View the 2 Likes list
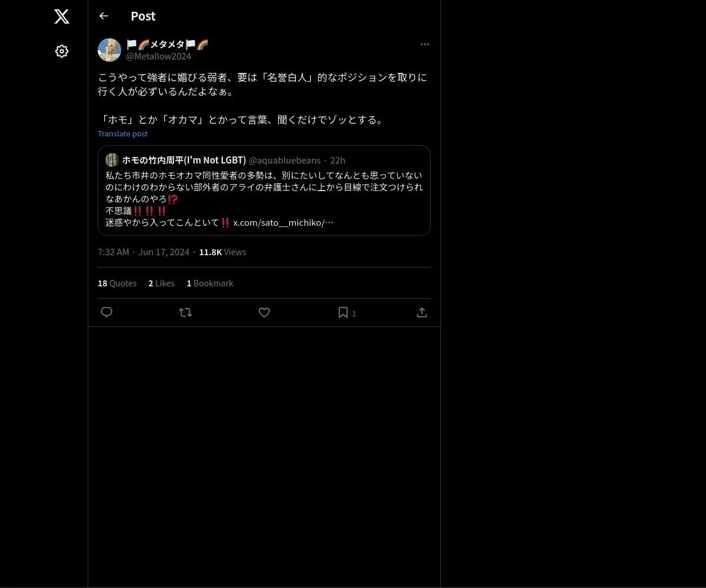 tap(161, 283)
